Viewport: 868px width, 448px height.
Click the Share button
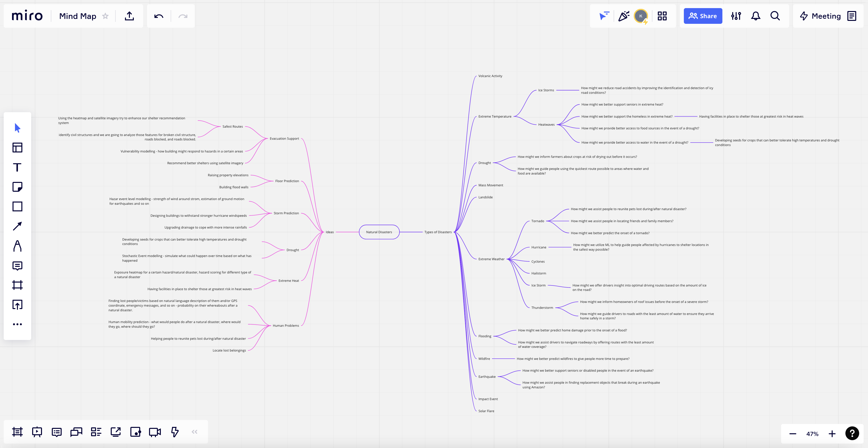point(703,16)
